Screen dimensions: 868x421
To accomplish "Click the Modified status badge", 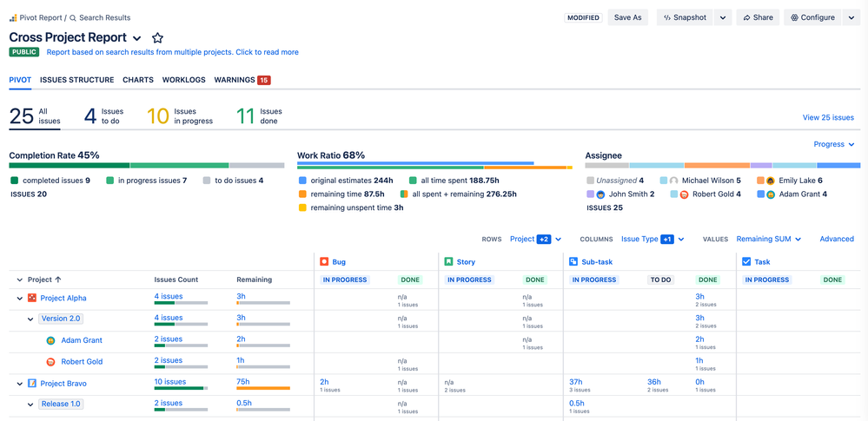I will (x=583, y=17).
